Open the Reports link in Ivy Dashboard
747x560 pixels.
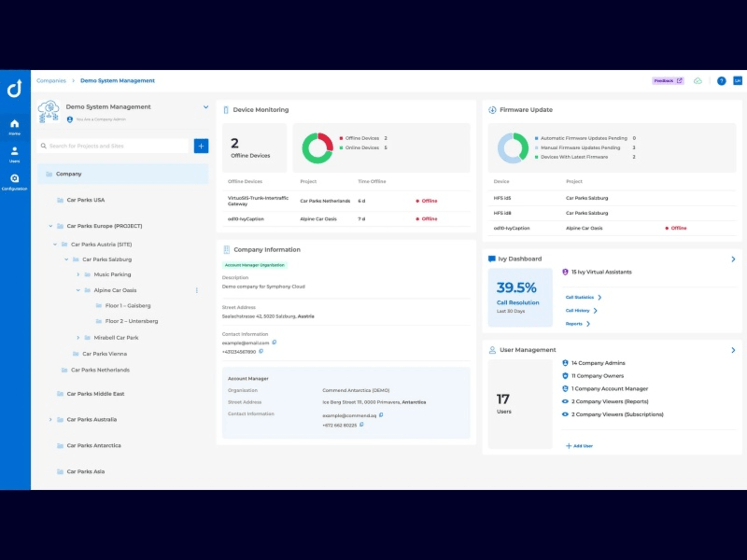[578, 324]
